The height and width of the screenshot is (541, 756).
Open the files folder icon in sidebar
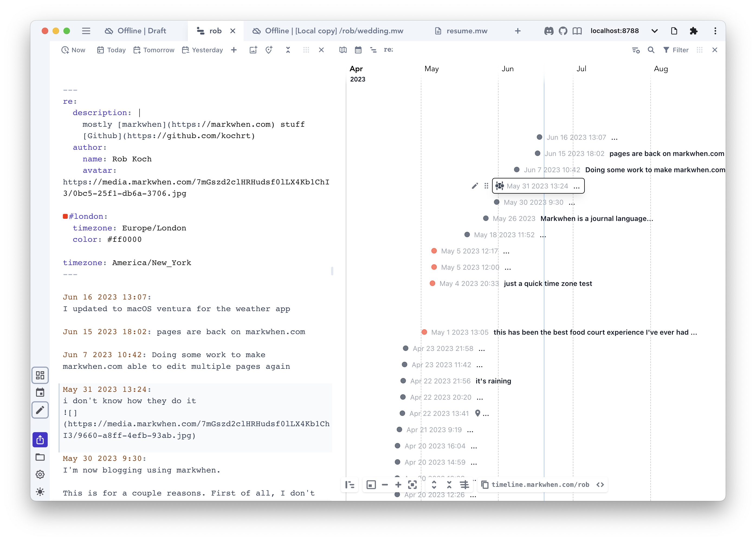click(x=40, y=457)
